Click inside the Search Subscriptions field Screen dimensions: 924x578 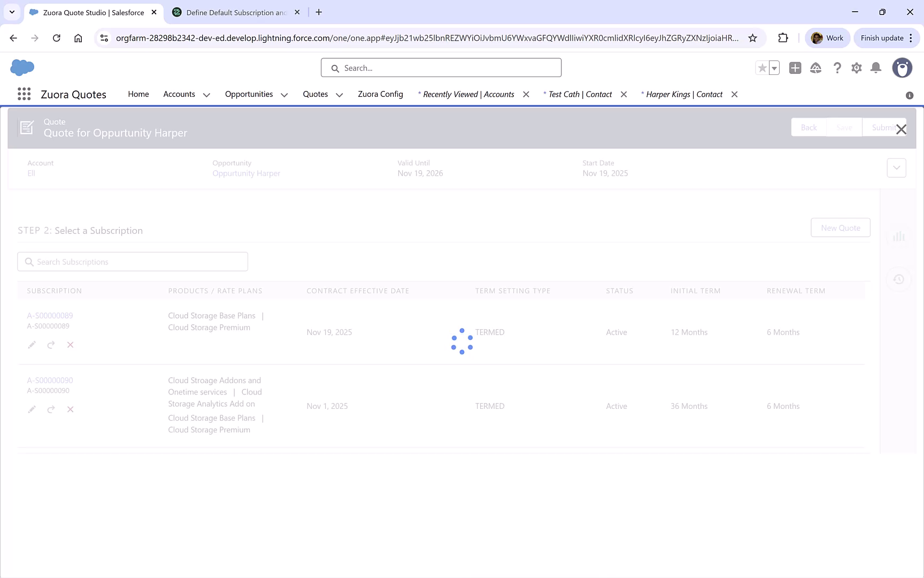(132, 262)
